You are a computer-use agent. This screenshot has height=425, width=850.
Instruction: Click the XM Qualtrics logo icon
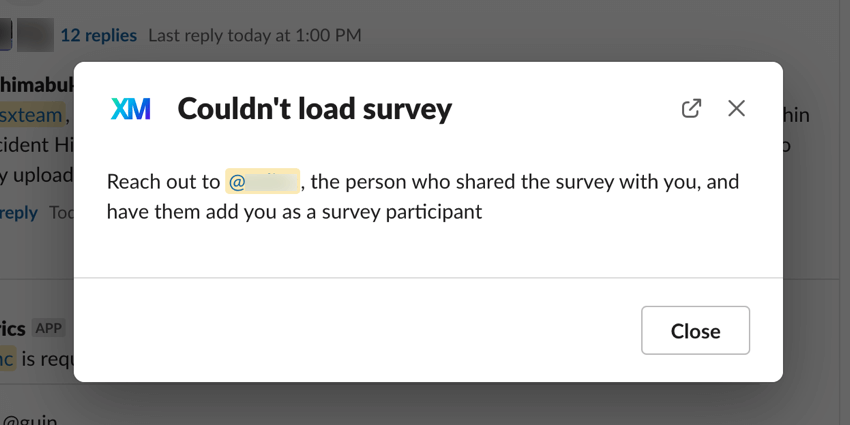[x=131, y=109]
